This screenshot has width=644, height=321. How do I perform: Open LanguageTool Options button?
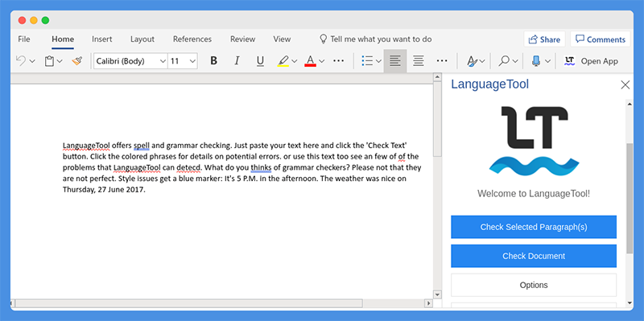click(534, 285)
